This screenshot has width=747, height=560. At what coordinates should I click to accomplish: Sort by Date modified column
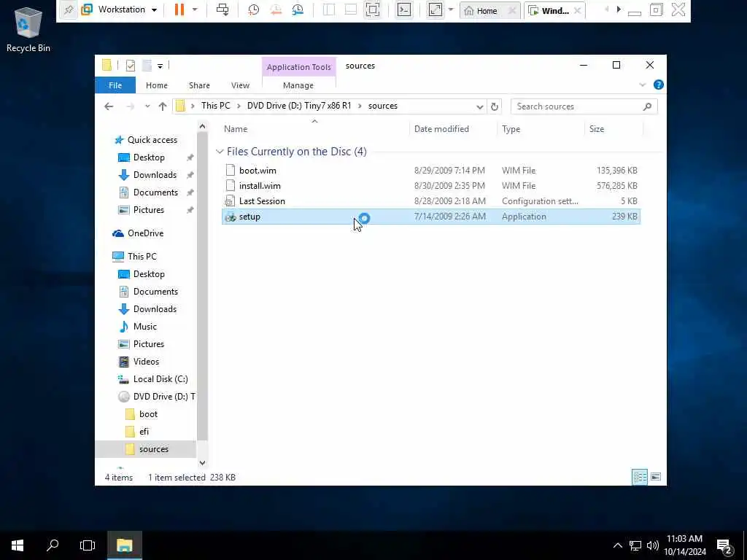point(452,129)
